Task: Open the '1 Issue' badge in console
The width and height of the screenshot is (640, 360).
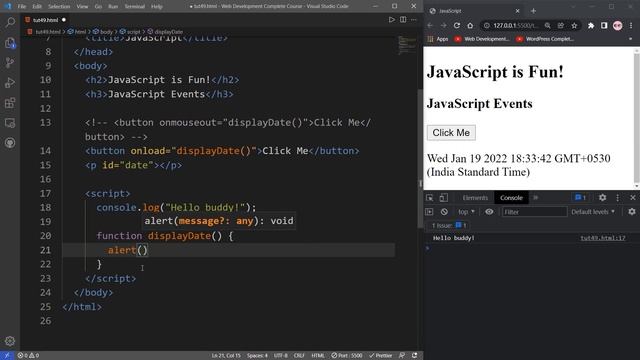Action: pos(449,225)
